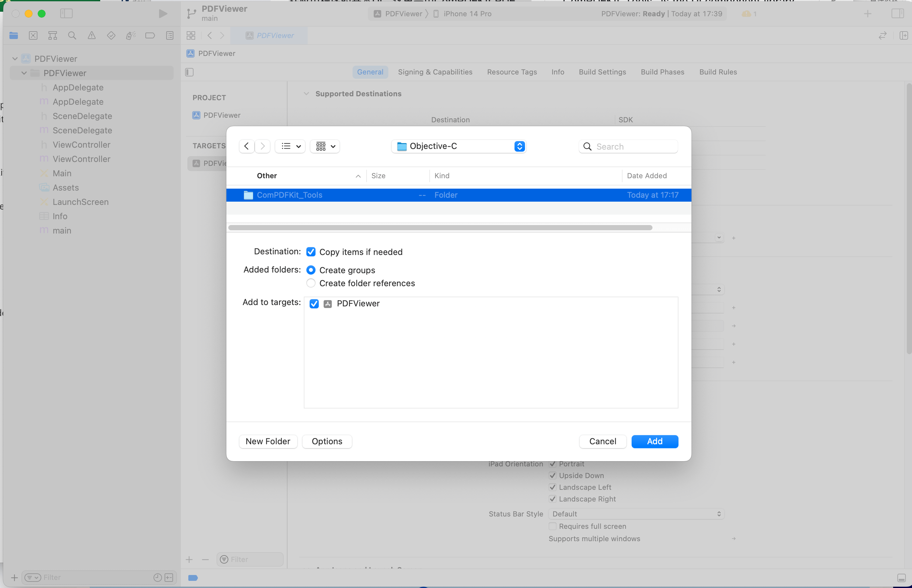Viewport: 912px width, 588px height.
Task: Toggle Copy items if needed checkbox
Action: coord(311,252)
